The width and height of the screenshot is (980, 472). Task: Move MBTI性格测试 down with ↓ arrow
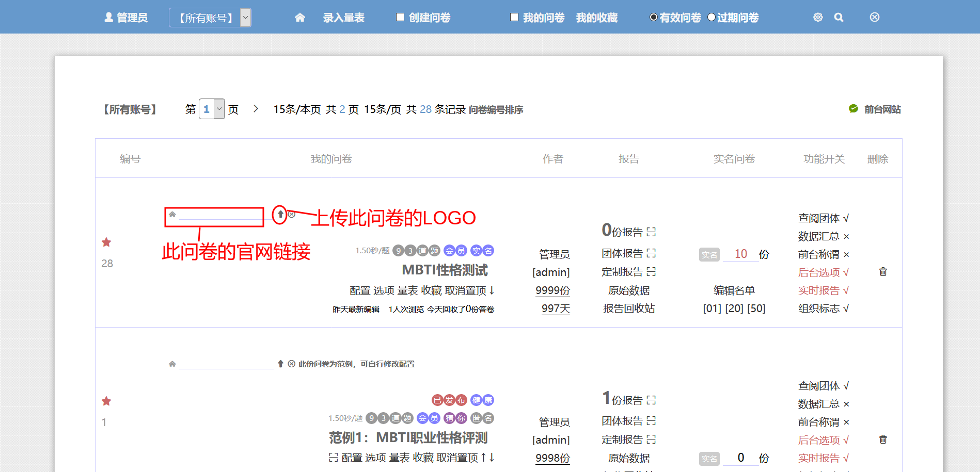[x=492, y=290]
